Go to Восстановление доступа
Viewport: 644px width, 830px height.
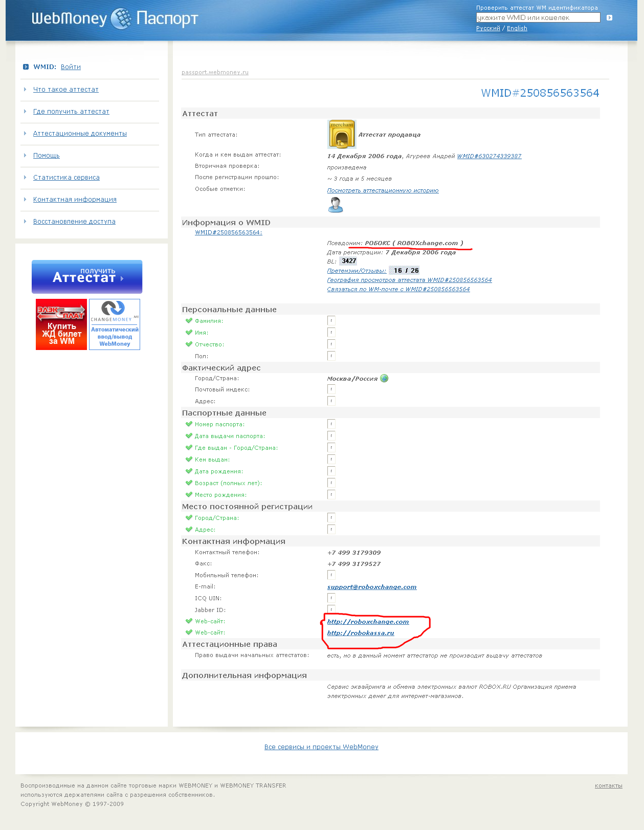(x=74, y=222)
